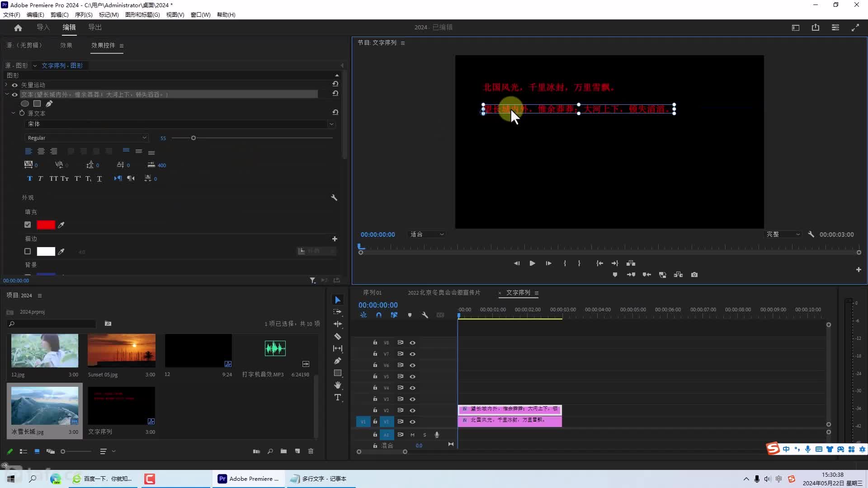Click Go to In point button
Screen dimensions: 868x488
pyautogui.click(x=599, y=263)
